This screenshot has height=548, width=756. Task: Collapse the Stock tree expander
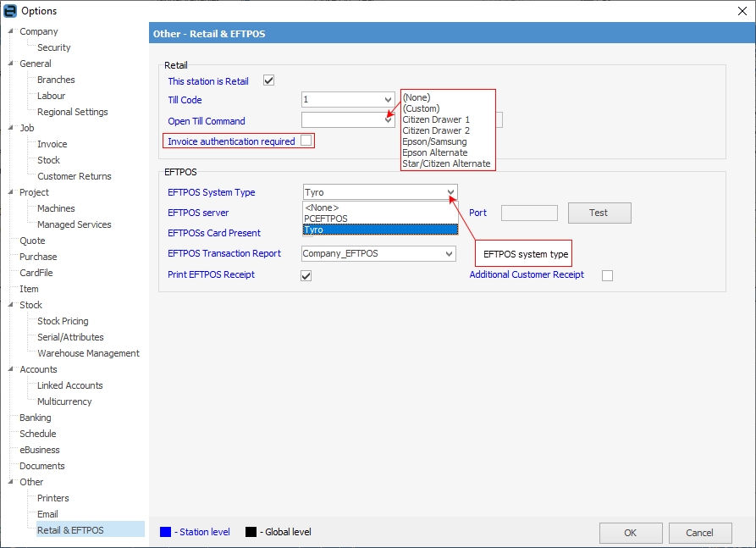[11, 305]
